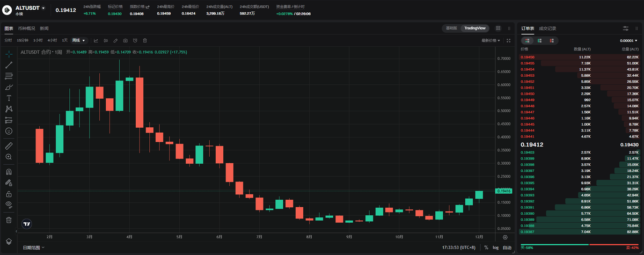Toggle magnet mode for drawings
This screenshot has width=644, height=255.
click(x=9, y=172)
